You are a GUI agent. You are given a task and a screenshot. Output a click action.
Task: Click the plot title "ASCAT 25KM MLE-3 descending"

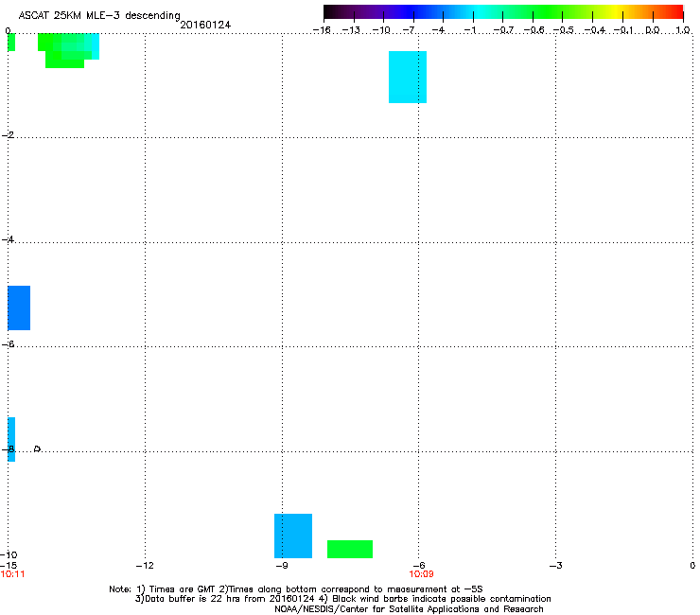99,15
